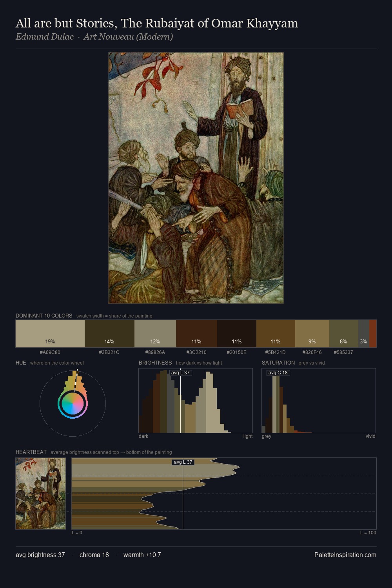Click the hex code #5B421D
This screenshot has width=392, height=588.
(276, 352)
